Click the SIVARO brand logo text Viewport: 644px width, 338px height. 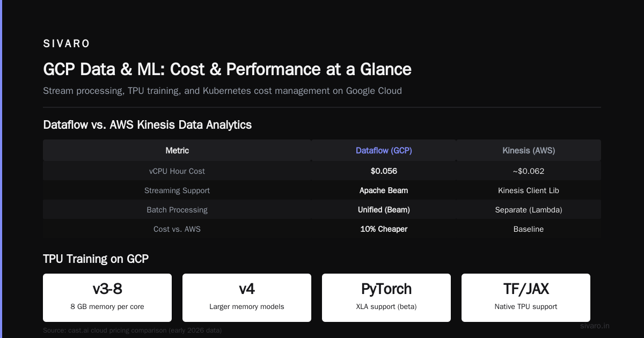coord(67,44)
